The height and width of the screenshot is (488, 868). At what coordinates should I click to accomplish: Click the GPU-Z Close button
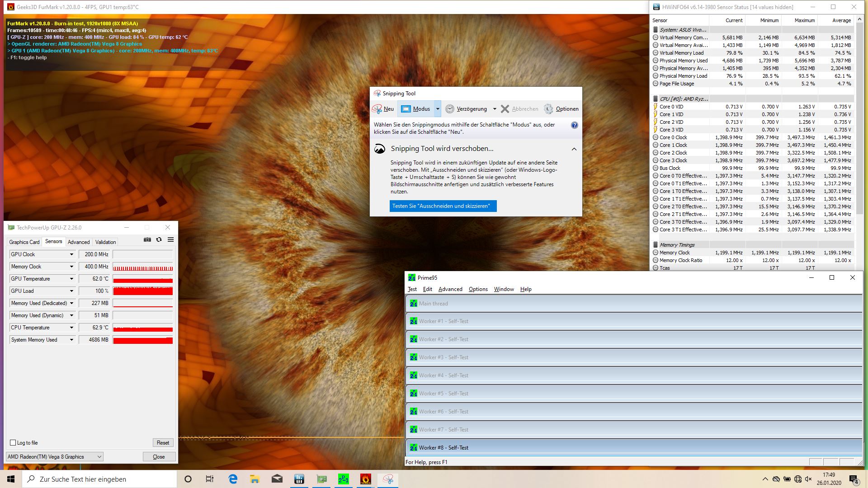pos(159,457)
